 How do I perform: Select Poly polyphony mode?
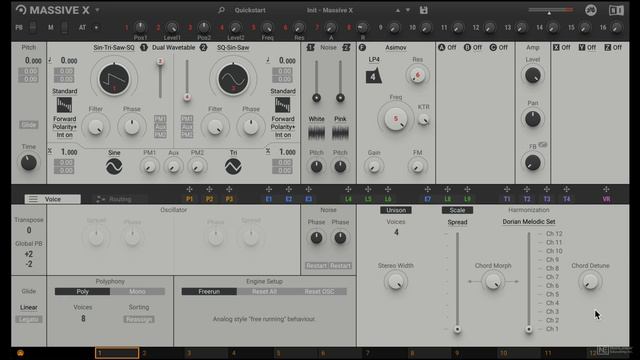coord(82,291)
